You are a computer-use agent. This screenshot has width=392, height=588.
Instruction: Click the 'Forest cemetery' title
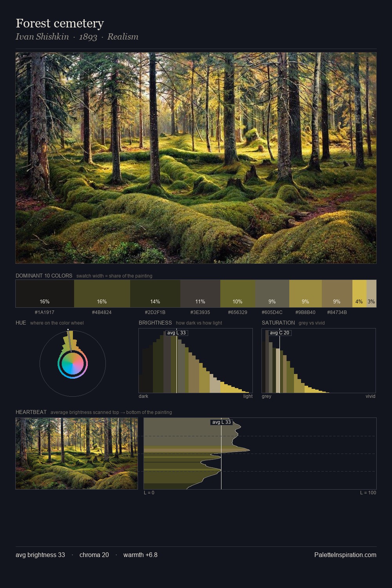60,24
